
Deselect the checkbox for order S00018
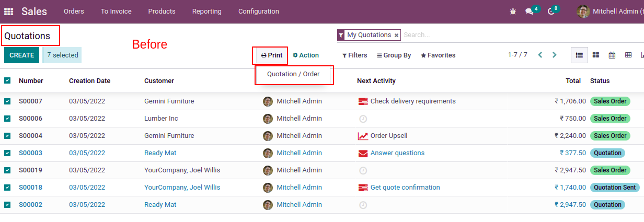(7, 188)
